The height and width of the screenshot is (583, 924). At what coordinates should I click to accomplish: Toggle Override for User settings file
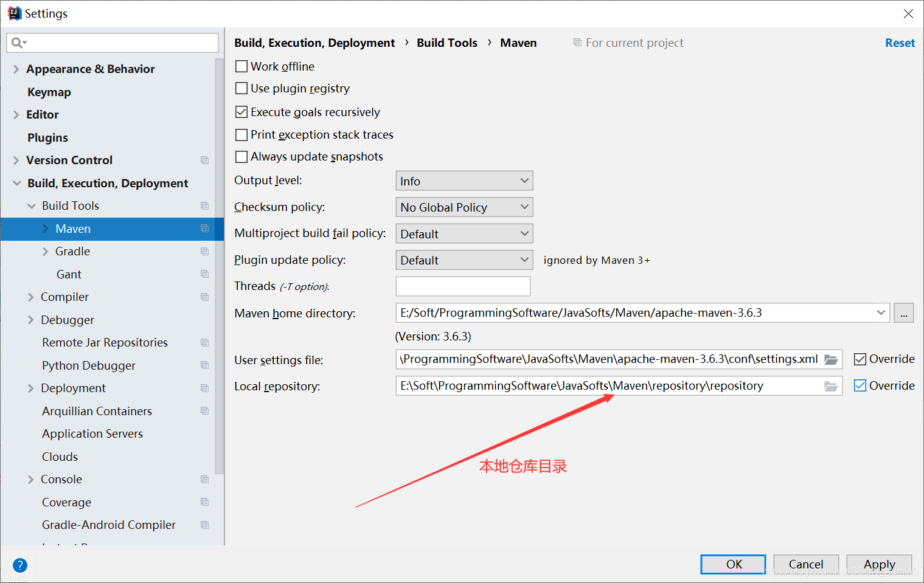click(x=860, y=359)
